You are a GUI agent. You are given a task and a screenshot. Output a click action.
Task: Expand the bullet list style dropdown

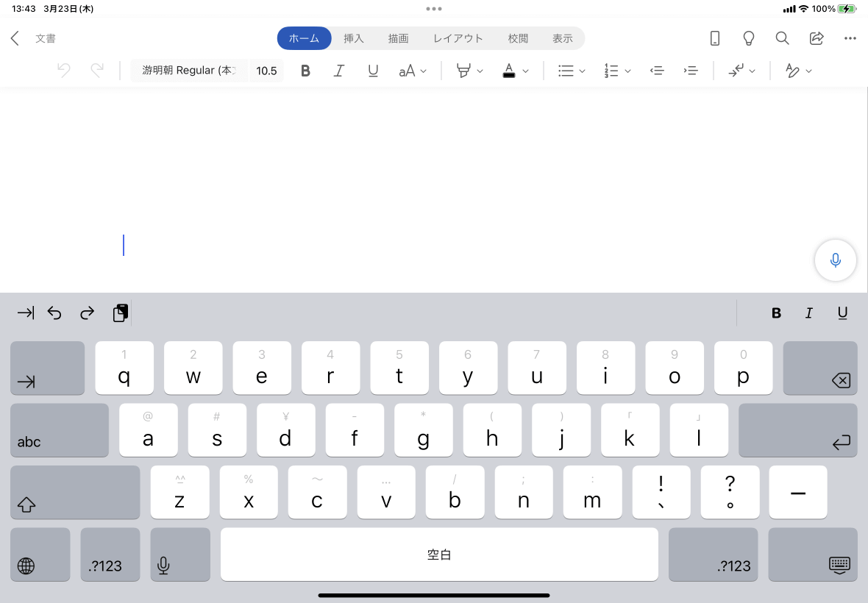click(x=582, y=71)
